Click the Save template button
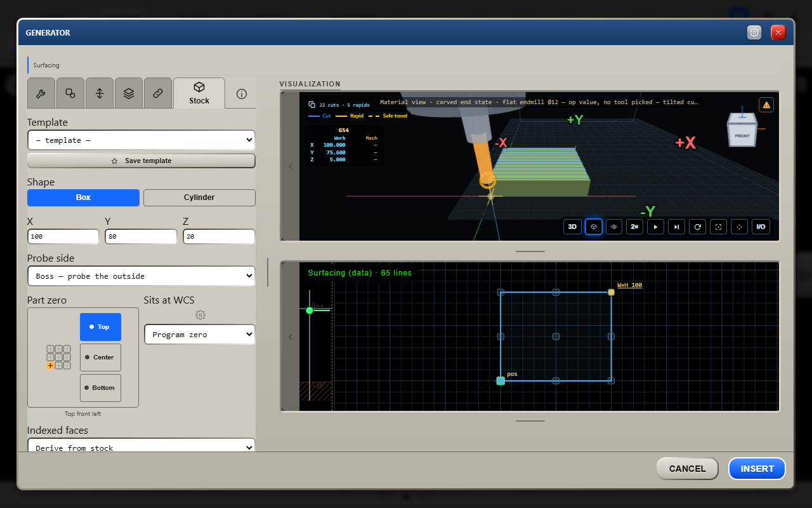 [x=141, y=161]
